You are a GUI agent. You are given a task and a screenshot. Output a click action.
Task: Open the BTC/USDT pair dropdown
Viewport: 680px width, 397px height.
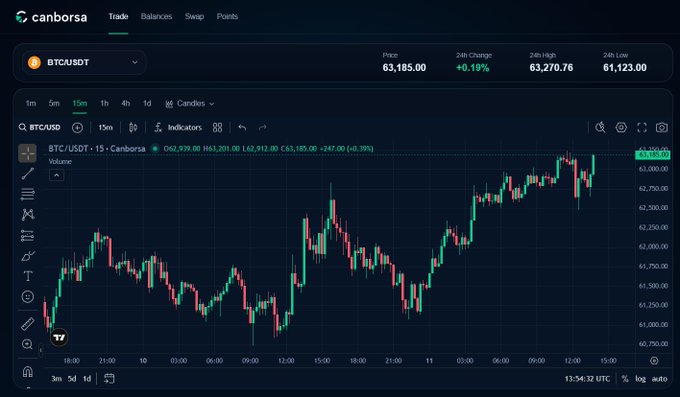click(x=84, y=62)
